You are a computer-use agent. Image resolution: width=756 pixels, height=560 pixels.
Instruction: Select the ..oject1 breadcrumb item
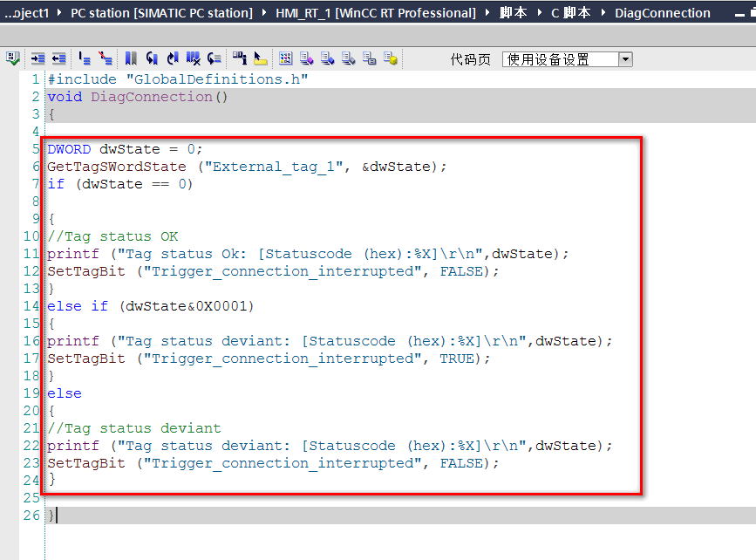[x=26, y=13]
